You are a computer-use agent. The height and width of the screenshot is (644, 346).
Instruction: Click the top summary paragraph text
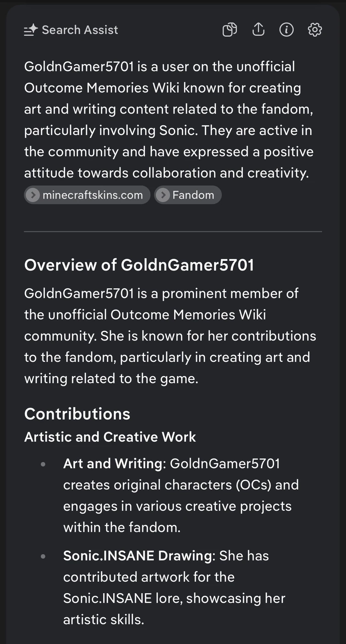click(170, 119)
